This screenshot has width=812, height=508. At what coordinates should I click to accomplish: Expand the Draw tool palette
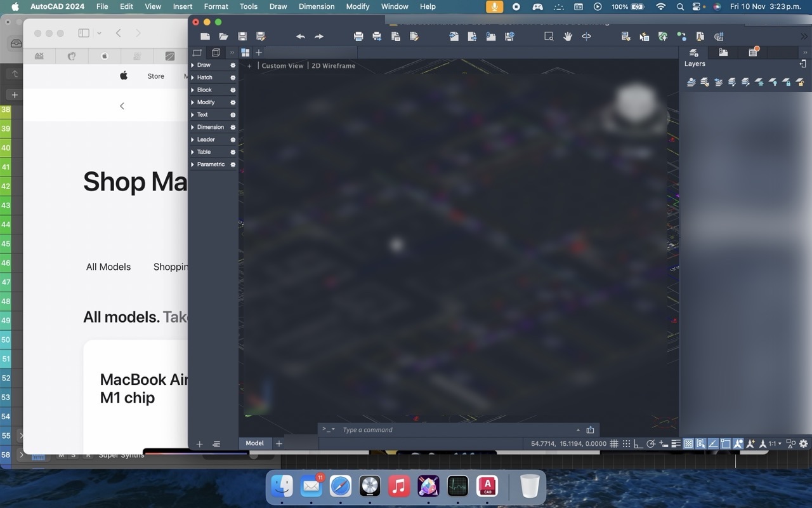[x=193, y=65]
